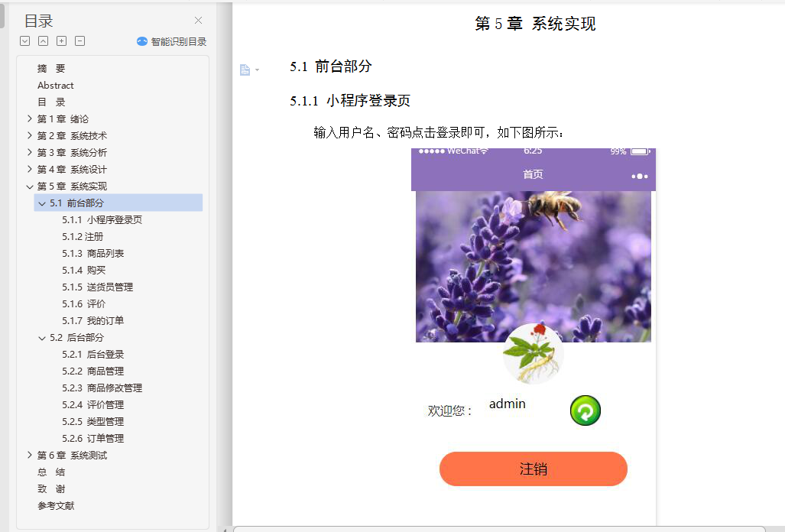The width and height of the screenshot is (785, 532).
Task: Expand all headings with the plus icon
Action: point(60,41)
